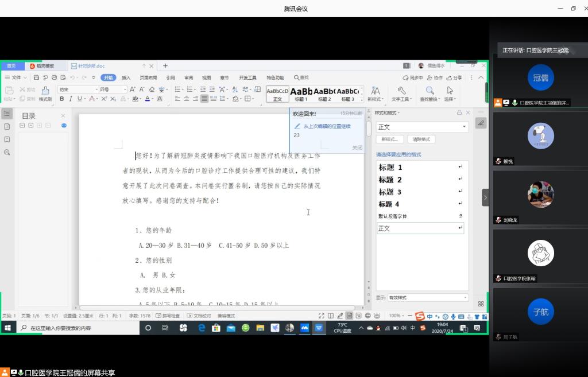Align text left
The width and height of the screenshot is (588, 377).
point(177,99)
